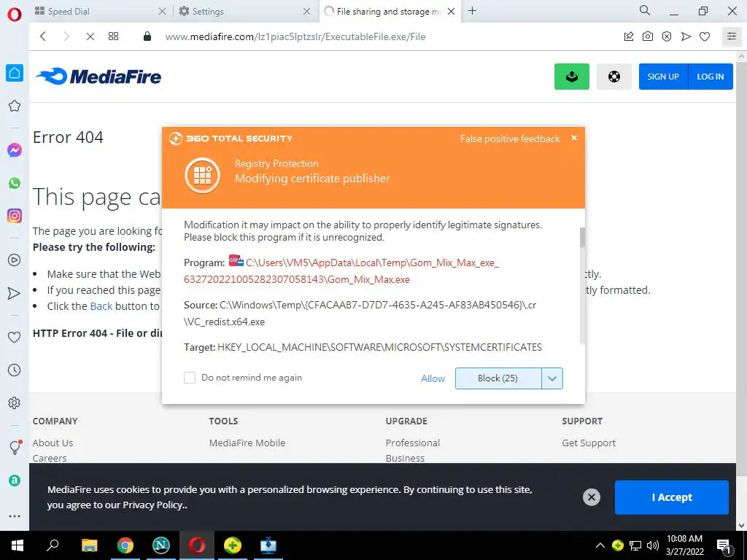This screenshot has width=747, height=560.
Task: Click SIGN UP button
Action: [x=663, y=76]
